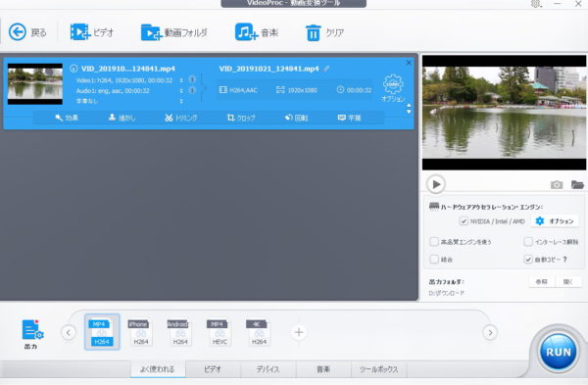The image size is (588, 385).
Task: Click the back arrow icon (戻る)
Action: (18, 32)
